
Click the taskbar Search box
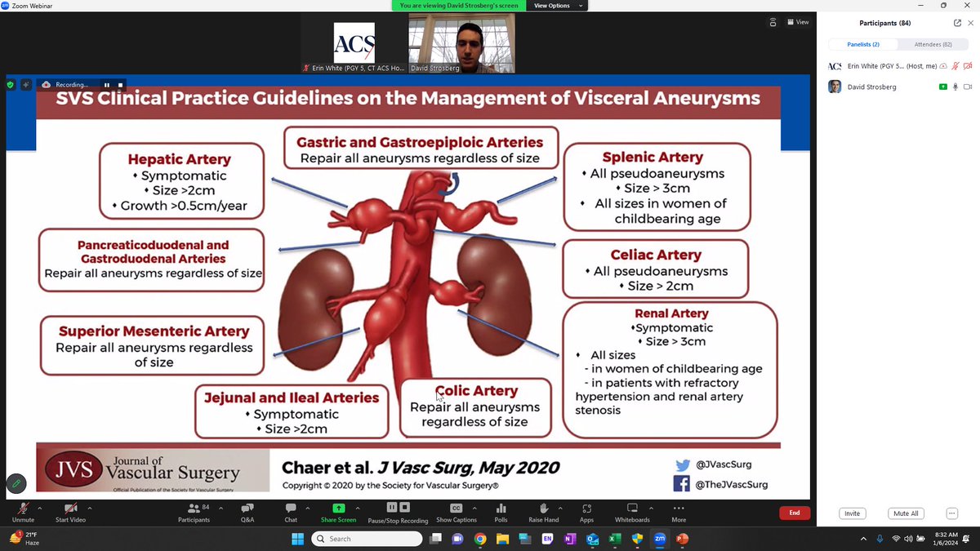366,538
